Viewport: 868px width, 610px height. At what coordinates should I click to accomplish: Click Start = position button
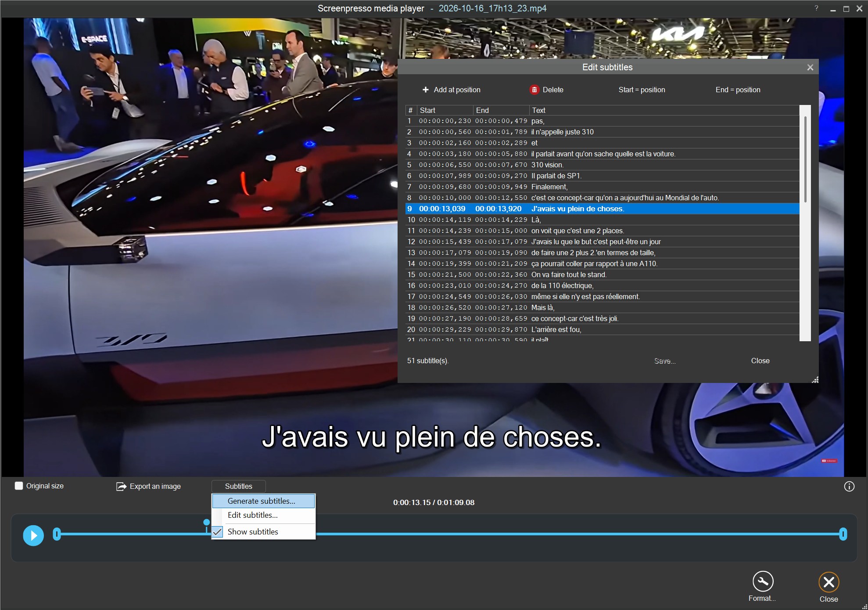pyautogui.click(x=642, y=90)
